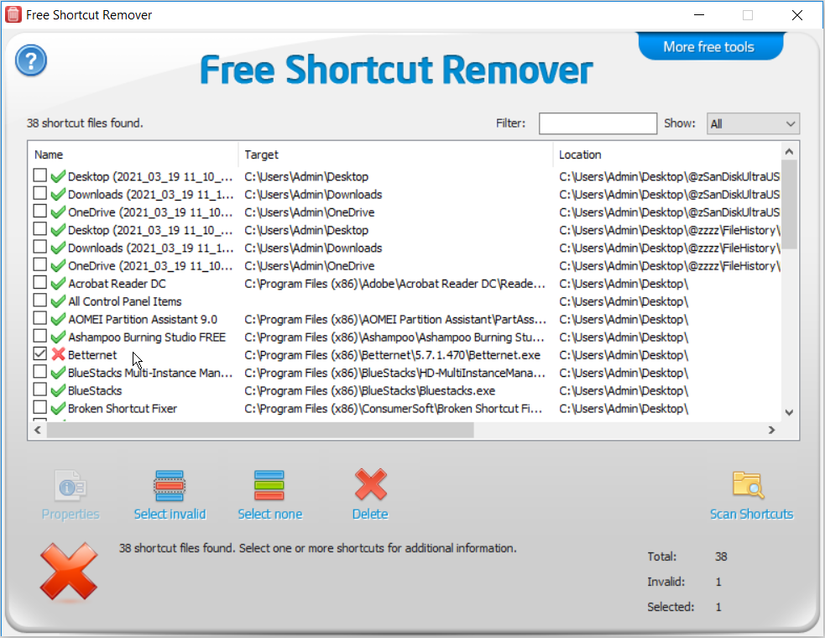825x638 pixels.
Task: Sort the list by the Target column
Action: 390,155
